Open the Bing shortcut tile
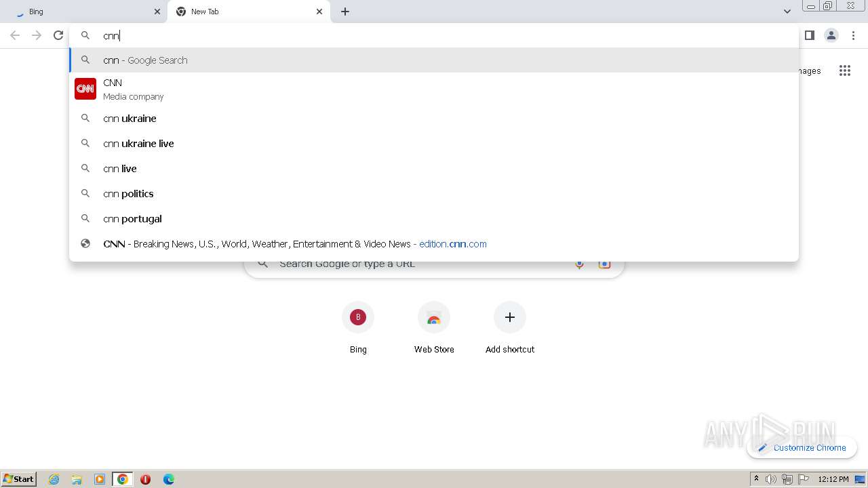The width and height of the screenshot is (868, 488). [358, 329]
